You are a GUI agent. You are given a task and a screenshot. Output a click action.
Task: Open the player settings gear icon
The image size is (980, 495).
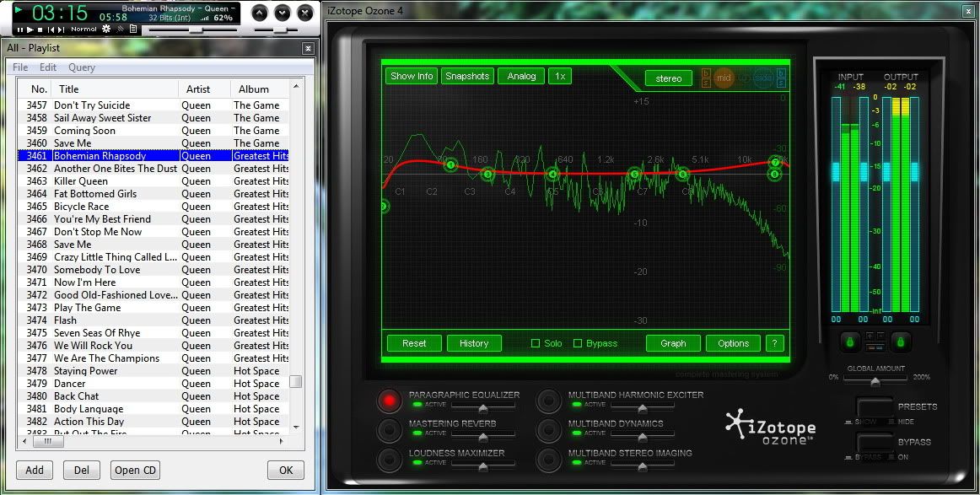click(x=106, y=29)
